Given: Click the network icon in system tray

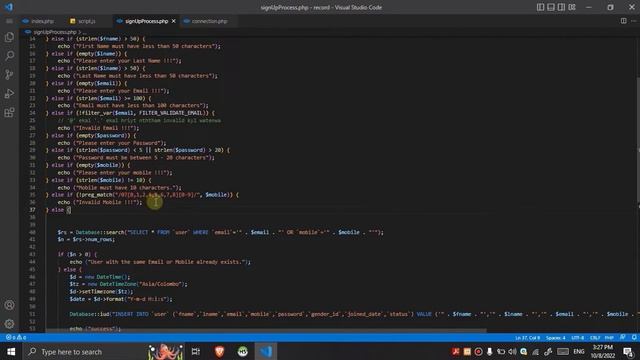Looking at the screenshot, I should 536,351.
